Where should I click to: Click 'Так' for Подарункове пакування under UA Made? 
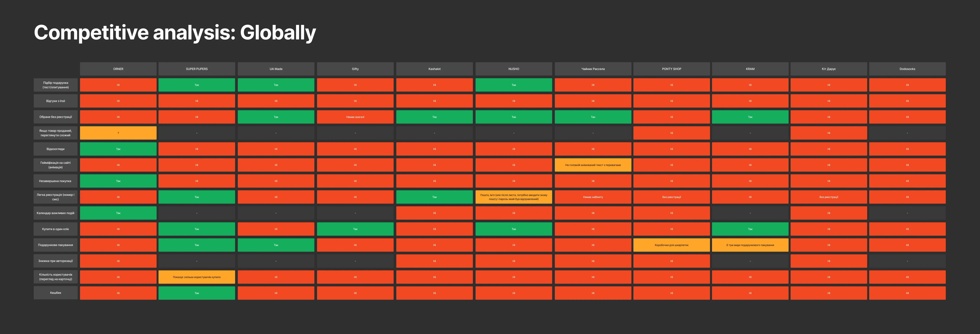point(276,245)
